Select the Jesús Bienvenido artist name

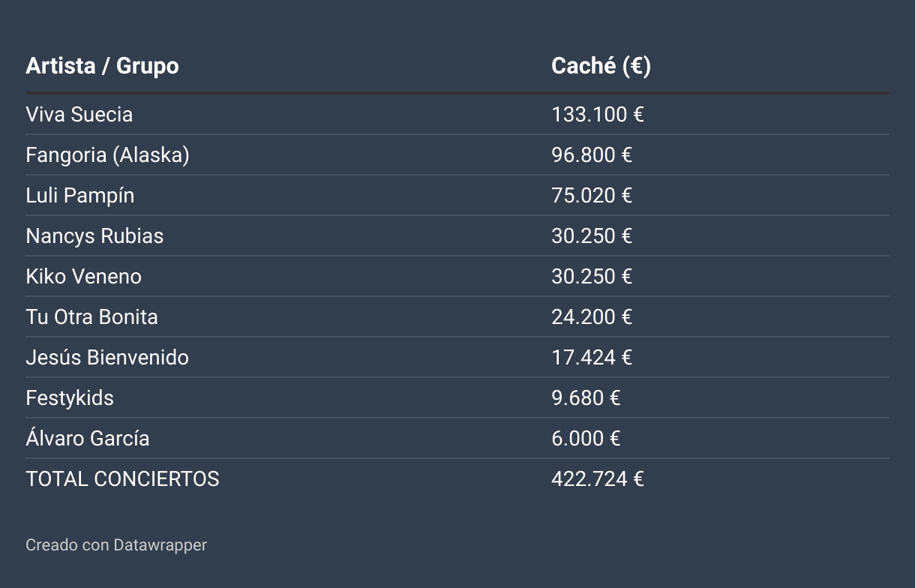107,358
